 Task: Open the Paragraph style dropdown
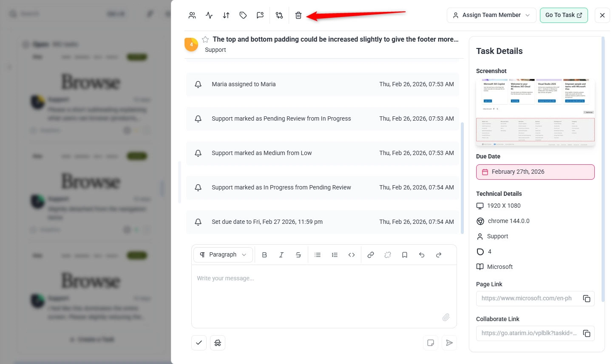tap(223, 255)
